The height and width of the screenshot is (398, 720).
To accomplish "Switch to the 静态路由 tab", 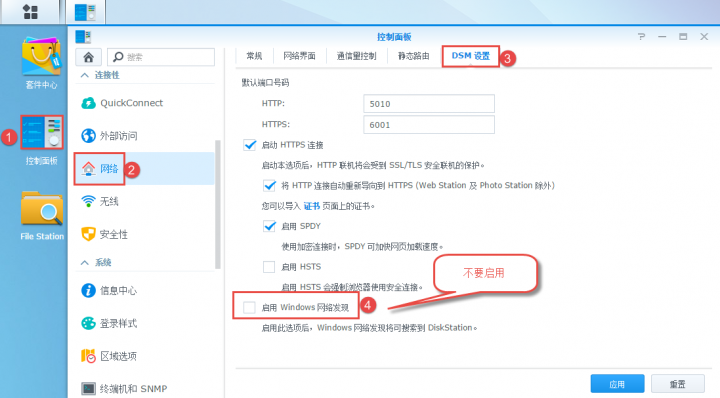I will pos(414,56).
